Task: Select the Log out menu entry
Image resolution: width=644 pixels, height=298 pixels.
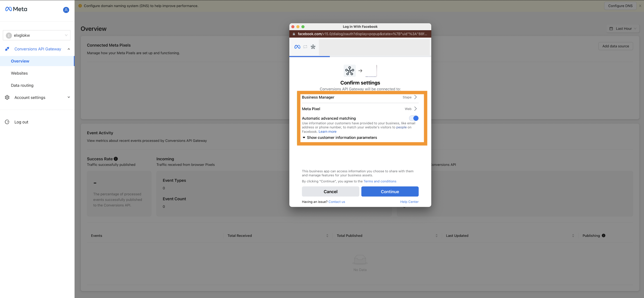Action: (x=21, y=122)
